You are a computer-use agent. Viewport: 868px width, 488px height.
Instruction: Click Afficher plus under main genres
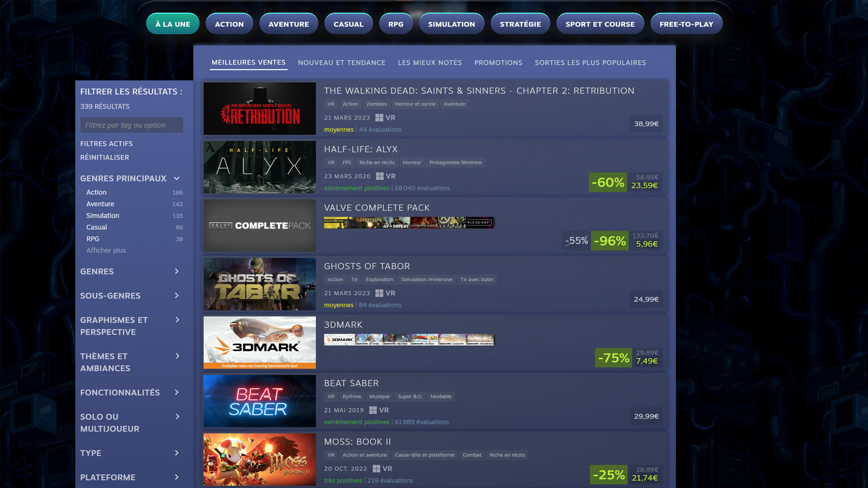106,250
